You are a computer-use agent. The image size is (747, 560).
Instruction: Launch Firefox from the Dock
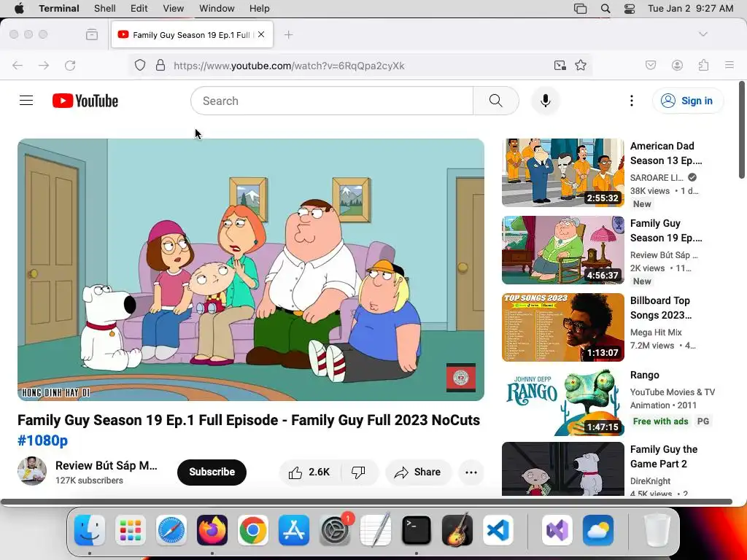click(x=212, y=530)
